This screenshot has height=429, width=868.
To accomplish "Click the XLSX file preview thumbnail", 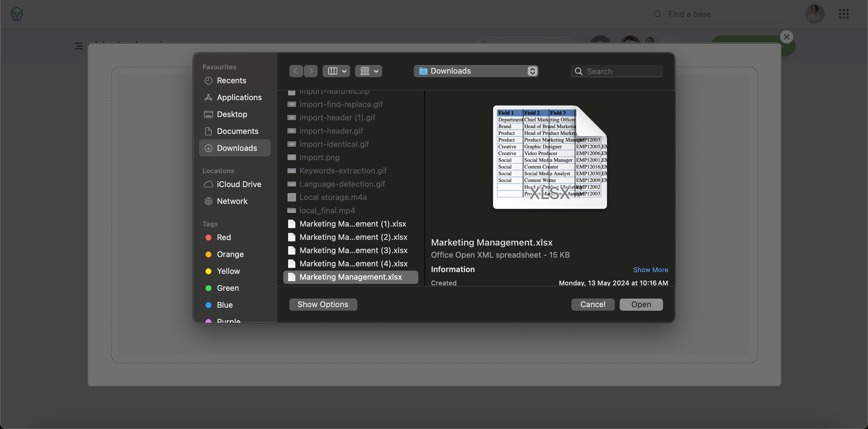I will point(549,157).
